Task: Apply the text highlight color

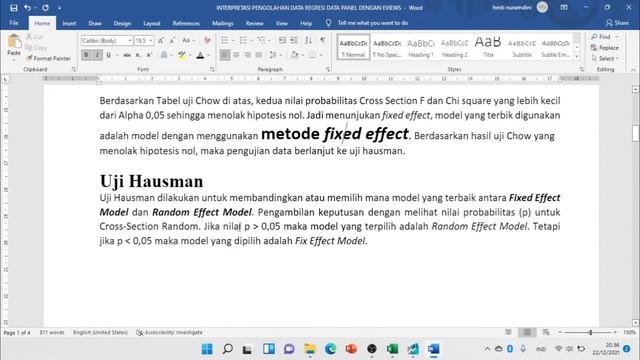Action: [182, 55]
